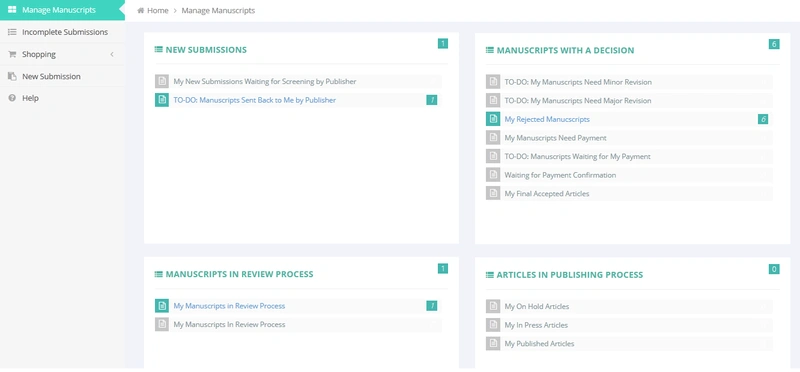Open My Rejected Manuscripts link
Screen dimensions: 800x372
pos(547,119)
